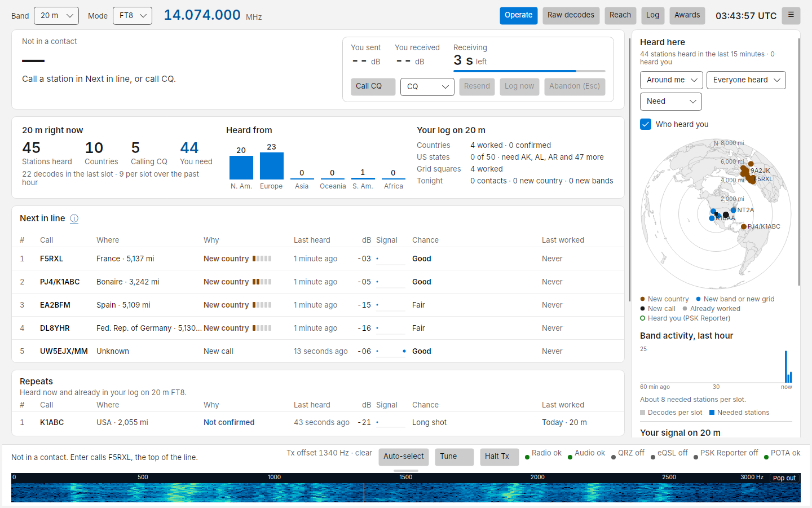
Task: Click the Pop out waterfall button
Action: 784,478
